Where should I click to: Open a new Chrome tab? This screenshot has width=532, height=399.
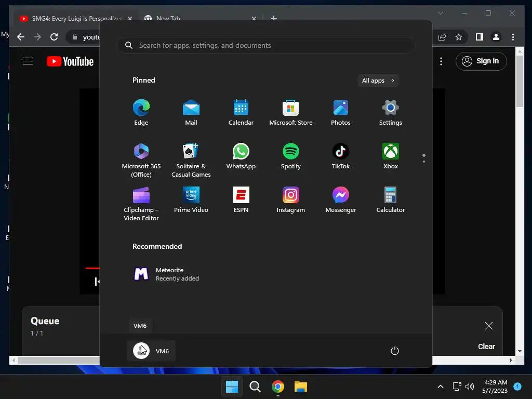tap(274, 18)
